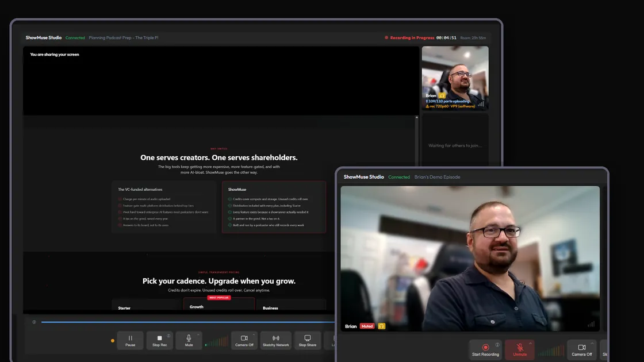644x362 pixels.
Task: Click Start Recording in front window
Action: (x=485, y=349)
